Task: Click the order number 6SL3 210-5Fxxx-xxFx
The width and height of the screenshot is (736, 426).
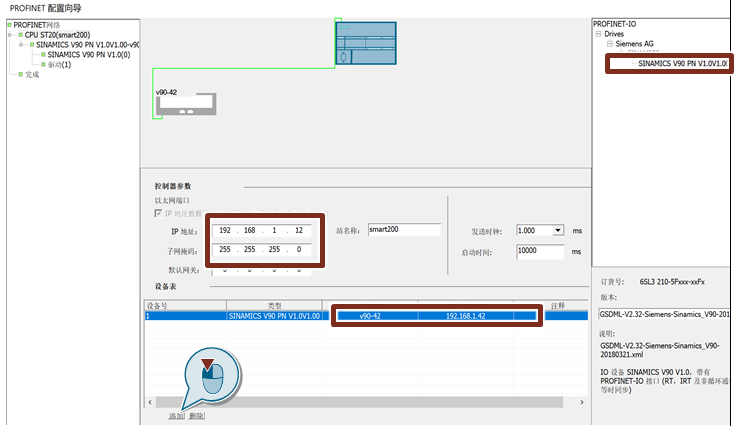Action: [672, 282]
